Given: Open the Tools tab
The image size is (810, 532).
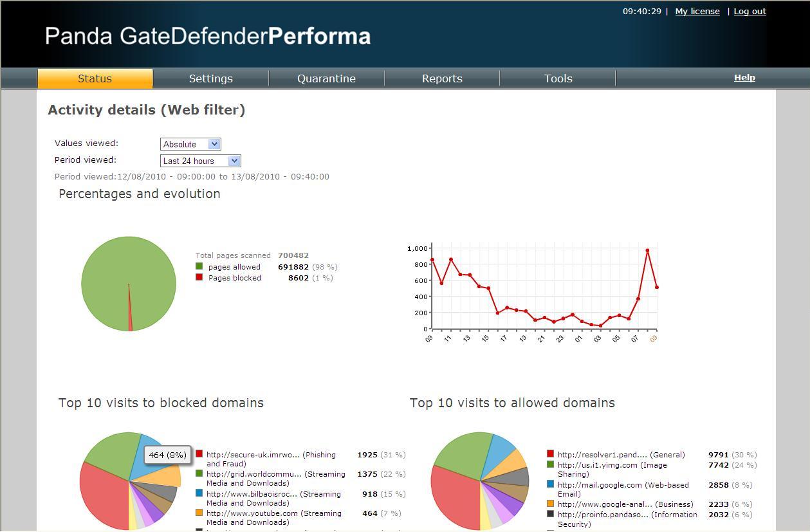Looking at the screenshot, I should pos(558,78).
